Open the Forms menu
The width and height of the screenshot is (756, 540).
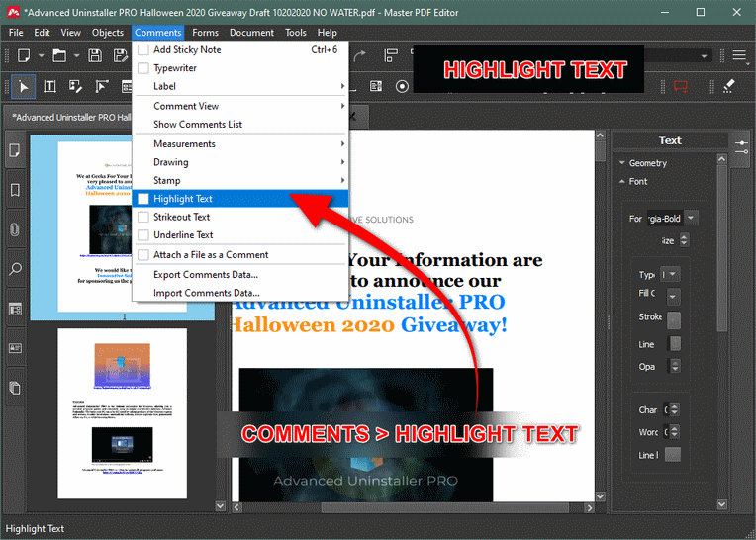tap(206, 33)
